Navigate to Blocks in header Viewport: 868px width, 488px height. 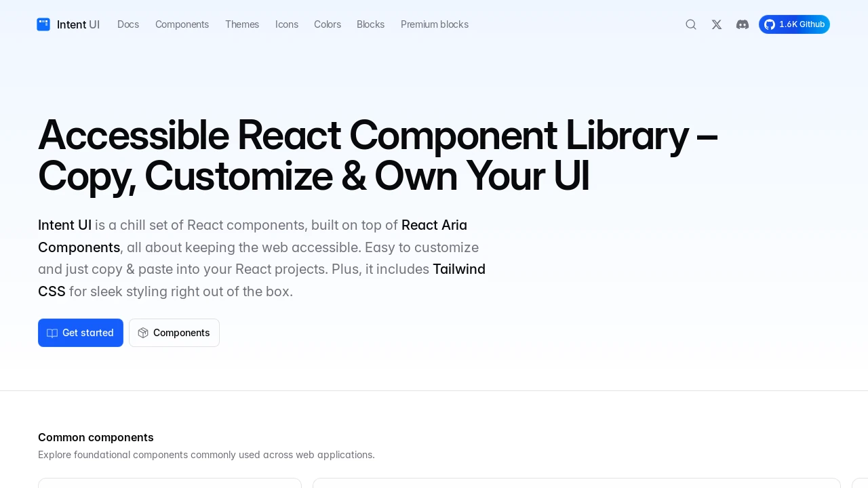point(371,24)
